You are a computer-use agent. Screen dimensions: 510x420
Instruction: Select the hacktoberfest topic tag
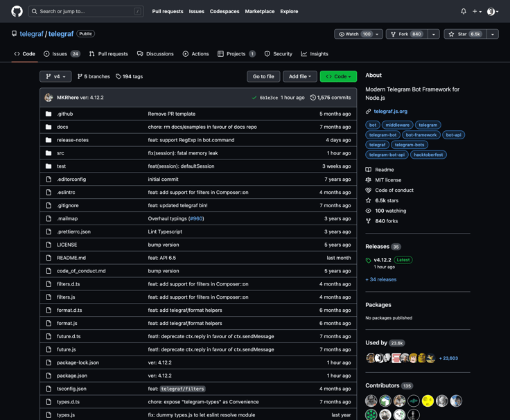428,155
